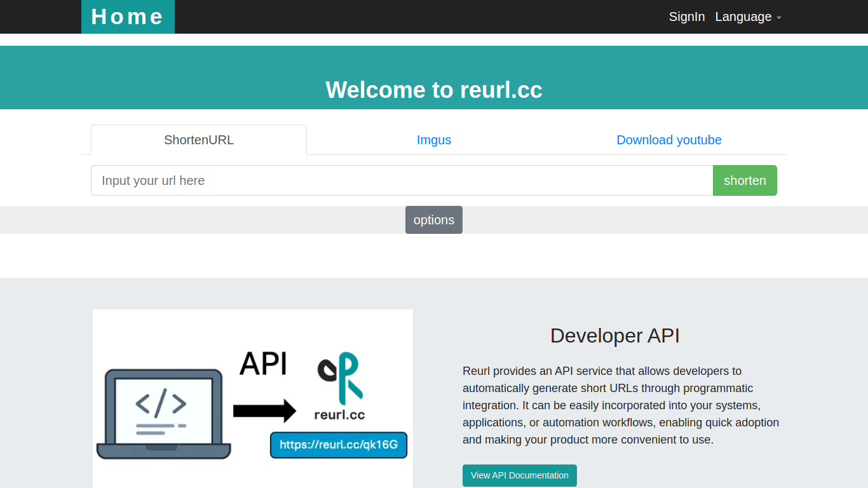Expand the options panel
This screenshot has width=868, height=488.
click(x=434, y=220)
